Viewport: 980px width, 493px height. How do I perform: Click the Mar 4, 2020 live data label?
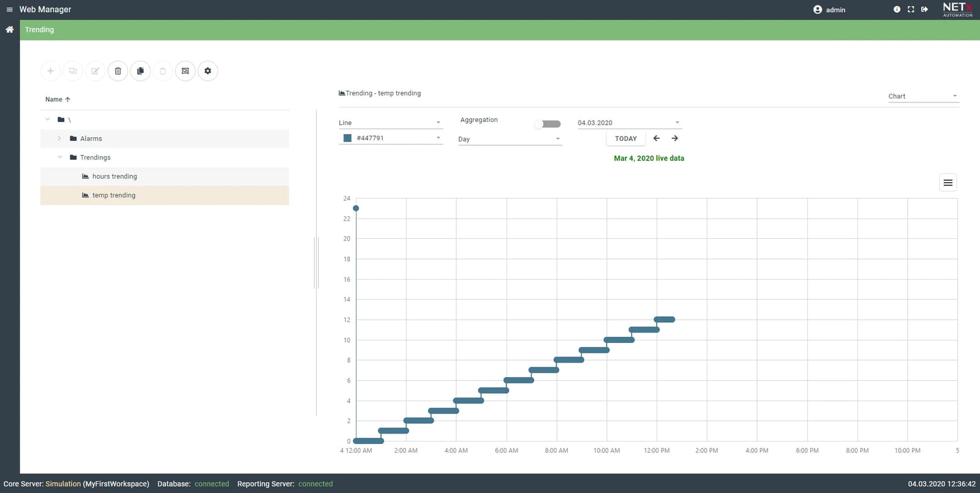(649, 158)
